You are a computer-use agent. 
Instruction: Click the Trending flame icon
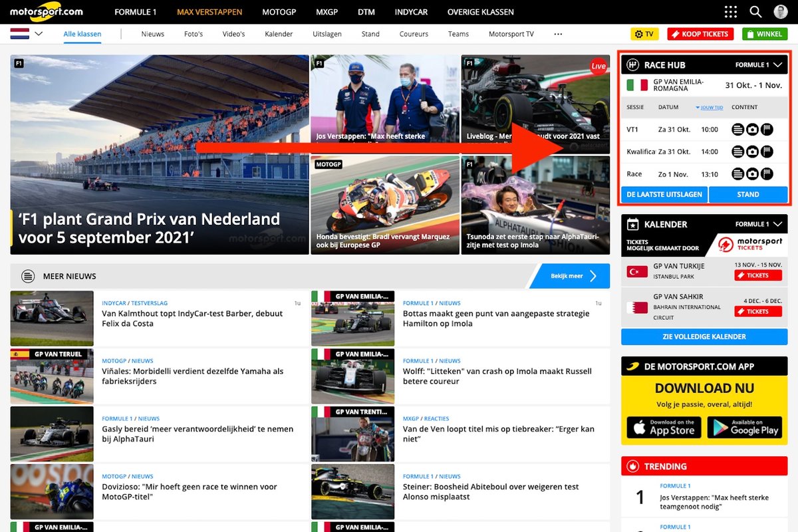[633, 466]
